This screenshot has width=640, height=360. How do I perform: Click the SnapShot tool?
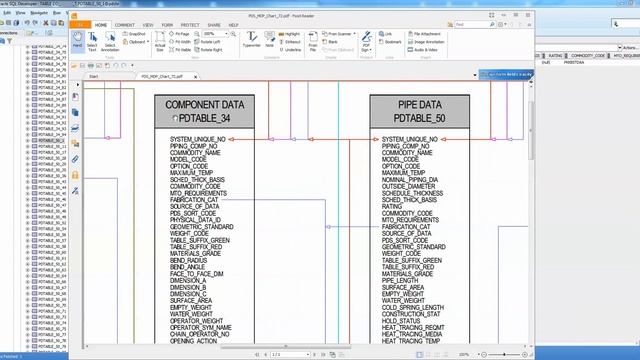[x=134, y=34]
